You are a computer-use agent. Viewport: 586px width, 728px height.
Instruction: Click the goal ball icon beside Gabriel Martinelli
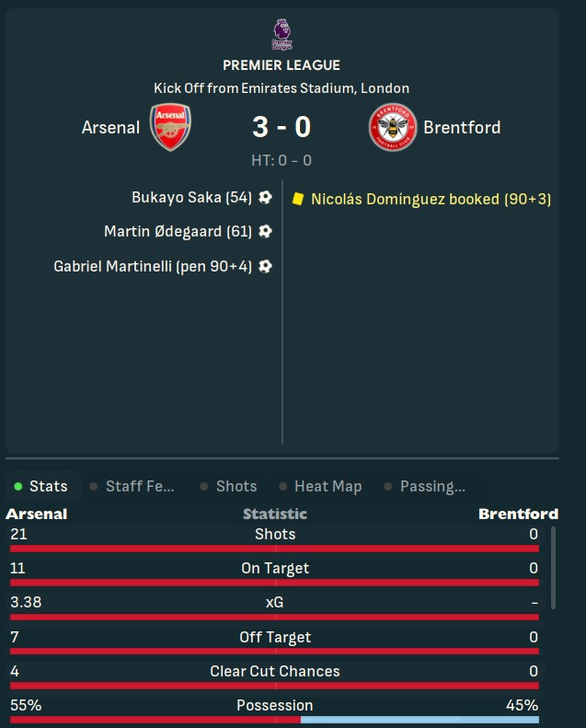(x=265, y=266)
